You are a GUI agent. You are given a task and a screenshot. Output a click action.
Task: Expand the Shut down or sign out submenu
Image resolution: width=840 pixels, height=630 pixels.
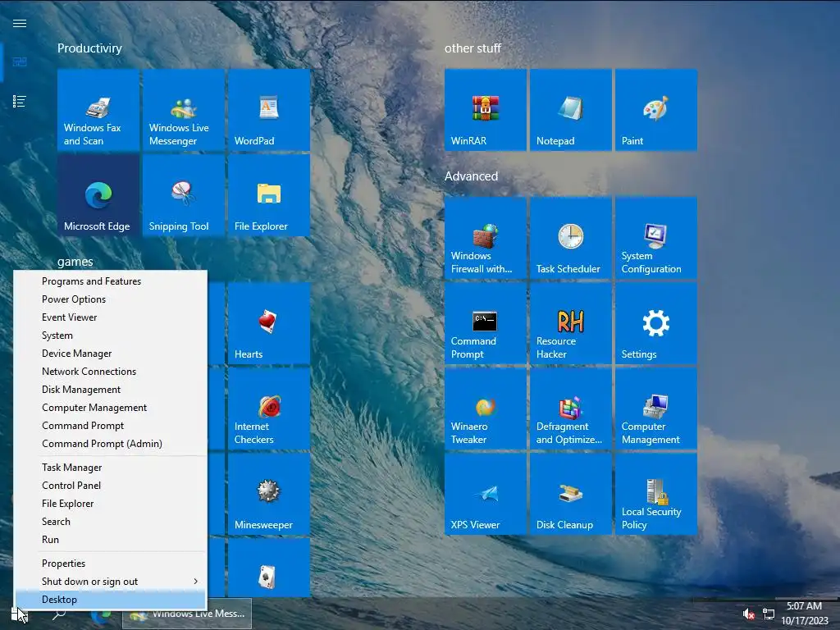click(111, 582)
